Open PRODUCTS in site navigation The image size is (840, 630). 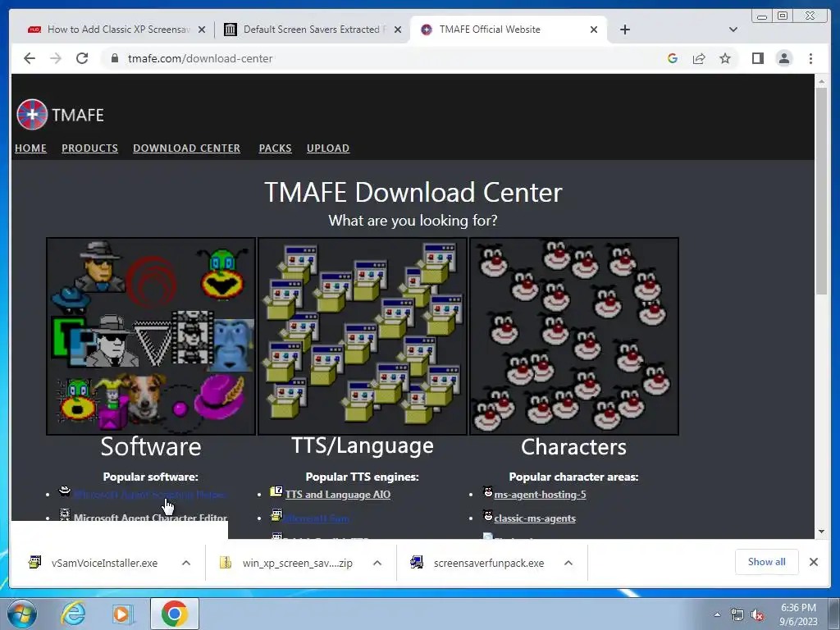[89, 148]
